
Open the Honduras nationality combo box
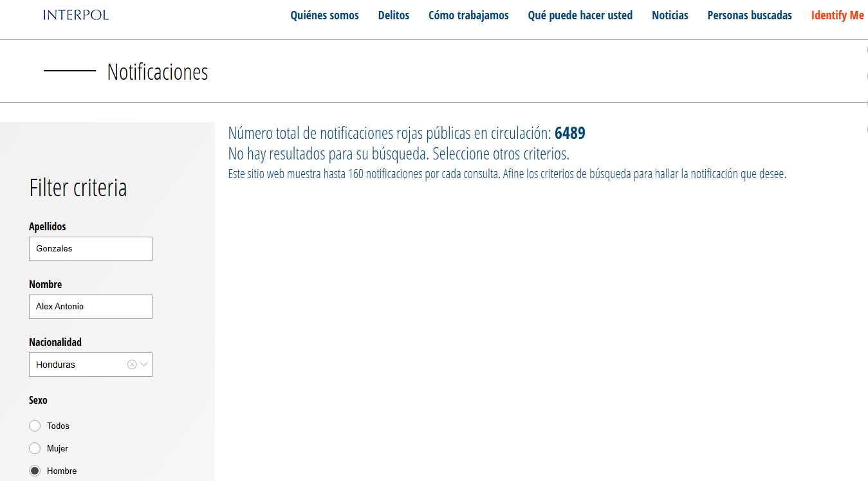[77, 365]
